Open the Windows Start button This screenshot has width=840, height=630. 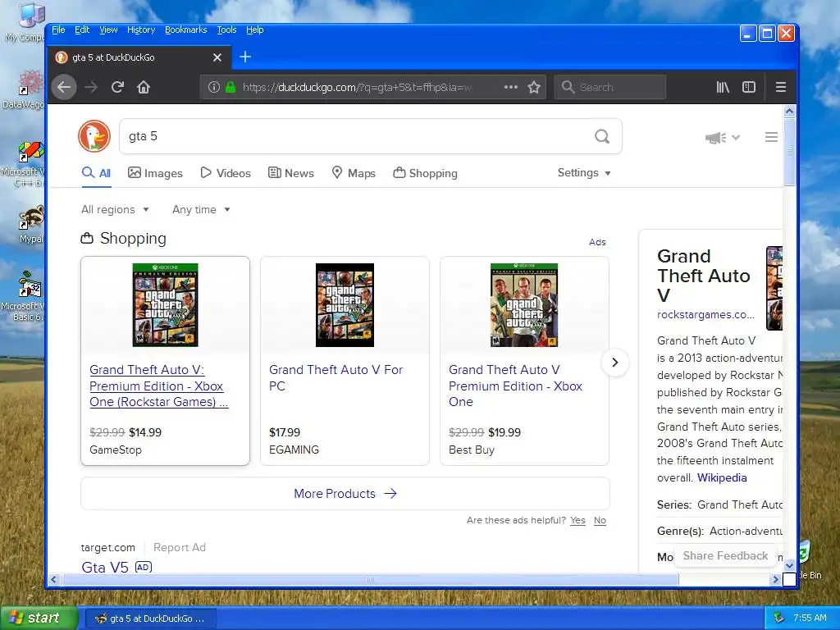click(39, 619)
